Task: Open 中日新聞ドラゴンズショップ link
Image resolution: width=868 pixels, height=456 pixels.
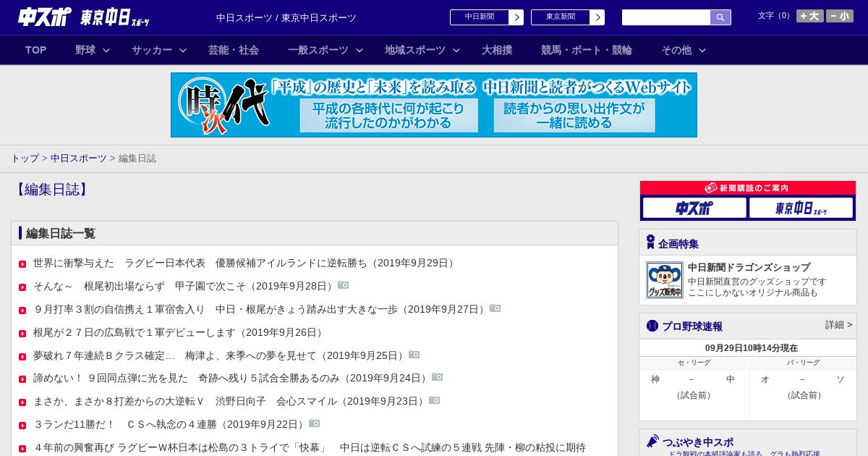Action: coord(749,267)
